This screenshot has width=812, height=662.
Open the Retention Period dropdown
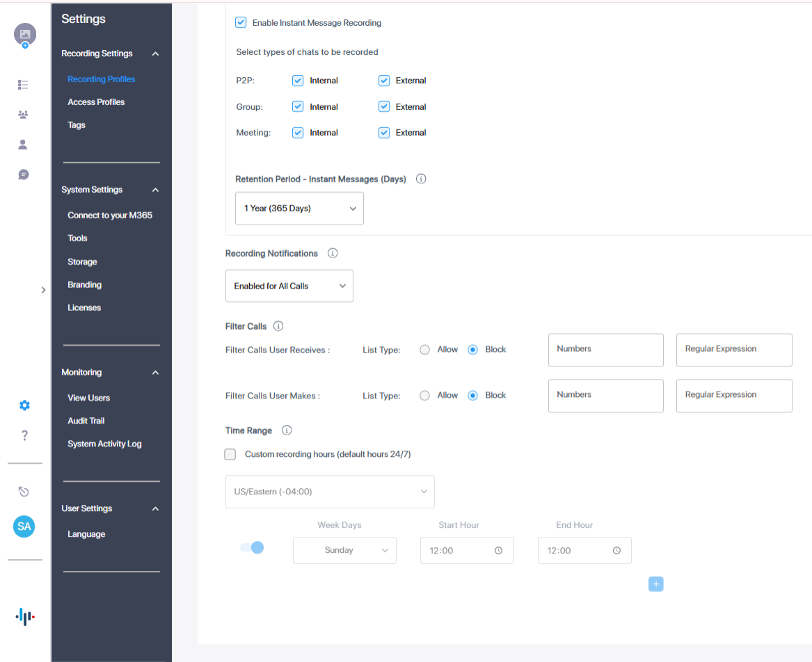[299, 209]
